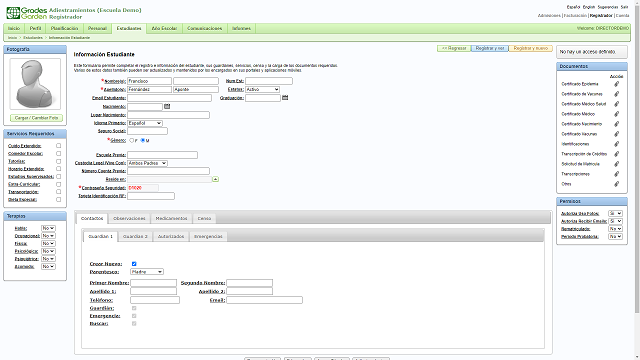Click Cargar / Cambiar Foto button
Viewport: 640px width, 360px height.
click(x=36, y=118)
